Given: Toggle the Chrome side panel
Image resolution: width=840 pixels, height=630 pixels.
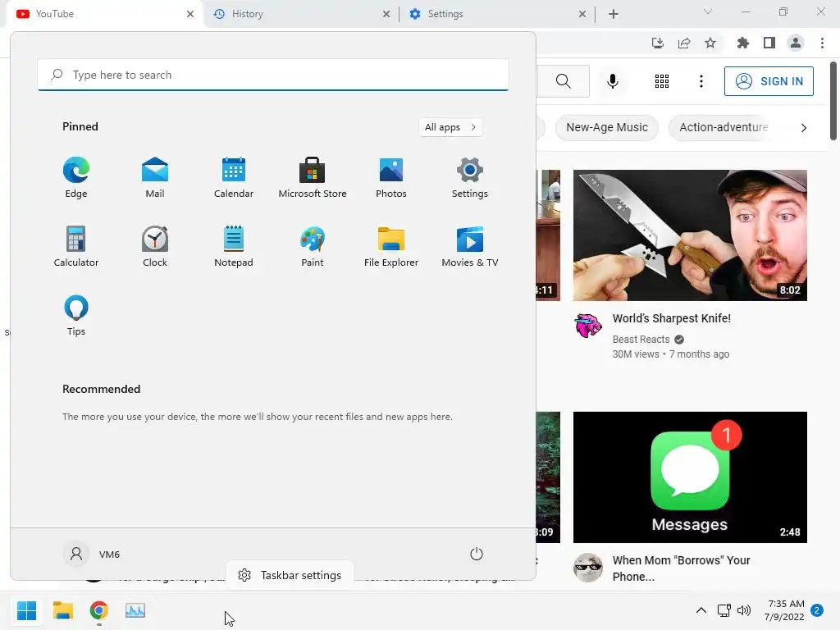Looking at the screenshot, I should (769, 43).
